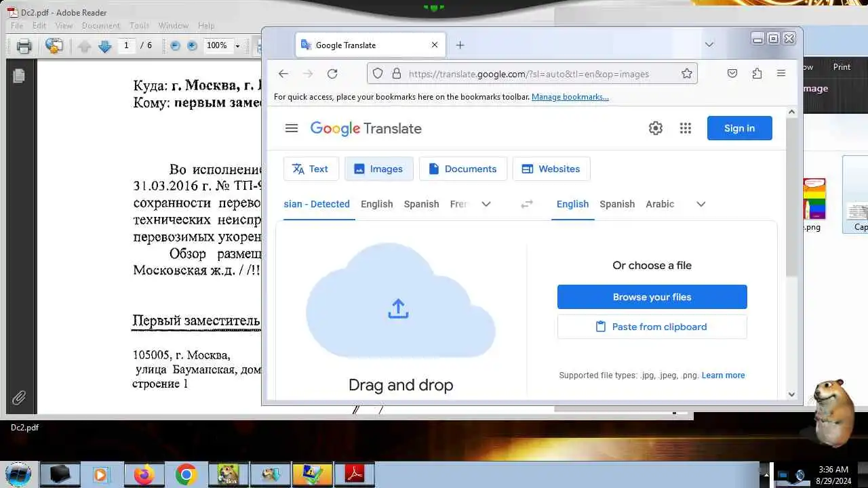The width and height of the screenshot is (868, 488).
Task: Bookmark this page with the star icon
Action: (x=687, y=74)
